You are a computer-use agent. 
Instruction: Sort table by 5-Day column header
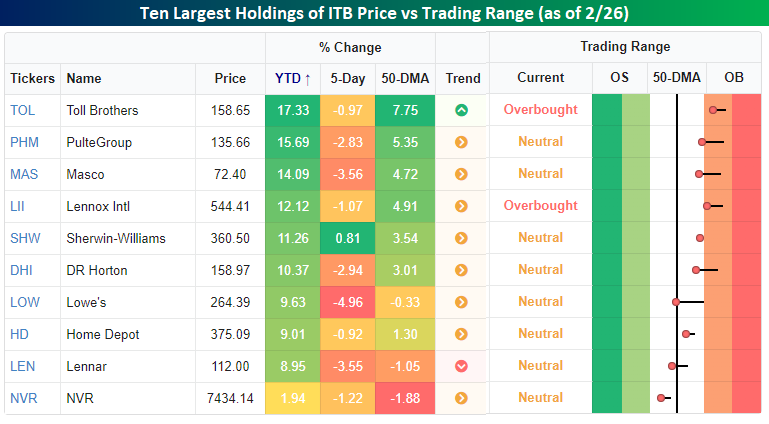(347, 78)
